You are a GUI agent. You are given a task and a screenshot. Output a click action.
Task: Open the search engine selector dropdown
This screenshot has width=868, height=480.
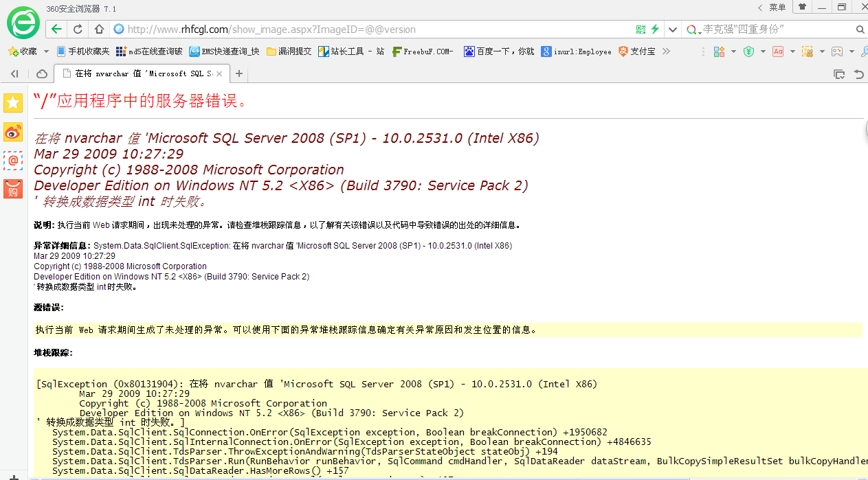tap(693, 30)
